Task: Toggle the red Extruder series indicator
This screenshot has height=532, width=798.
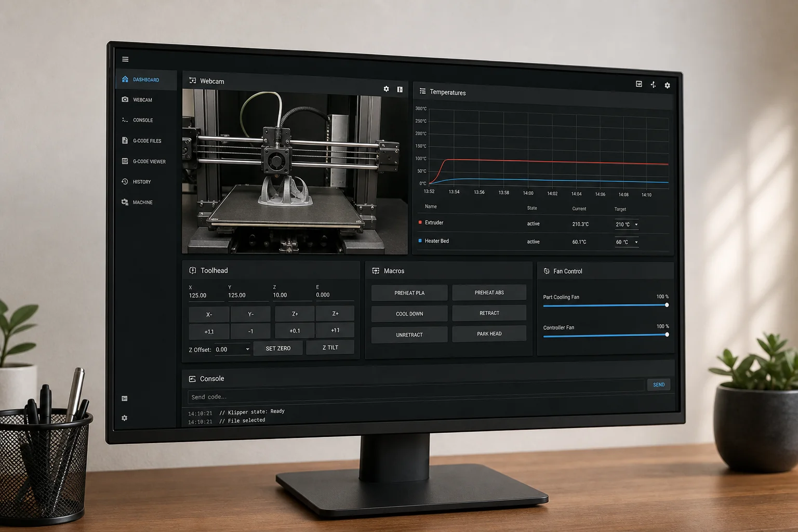Action: pyautogui.click(x=420, y=222)
